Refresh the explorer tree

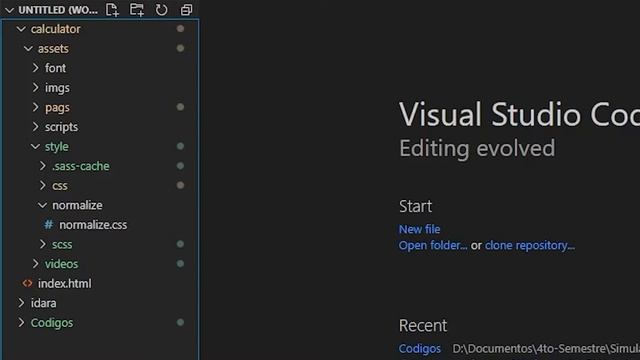(162, 9)
